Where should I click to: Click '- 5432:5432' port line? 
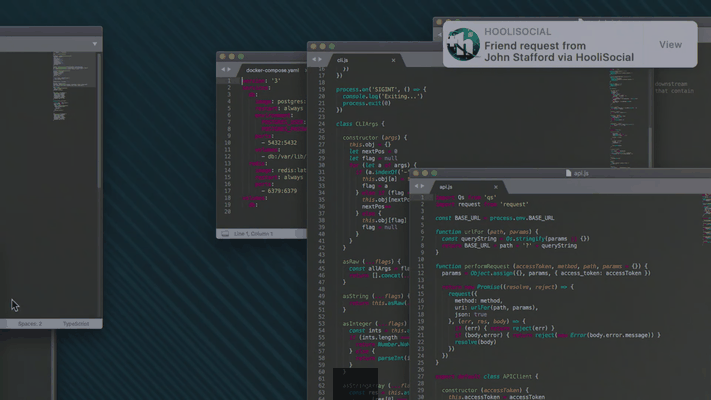click(279, 142)
